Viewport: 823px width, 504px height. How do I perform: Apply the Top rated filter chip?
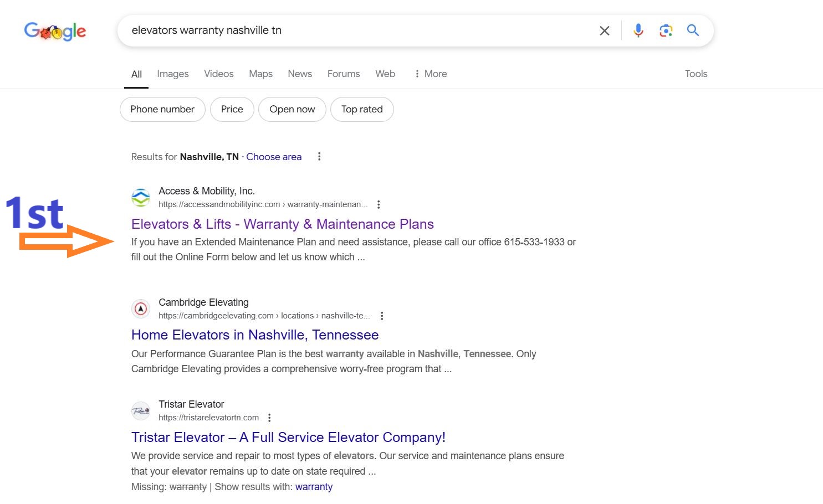(x=362, y=109)
